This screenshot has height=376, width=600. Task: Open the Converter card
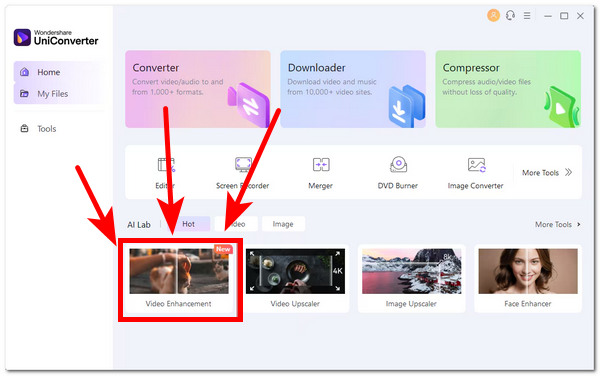(x=198, y=89)
